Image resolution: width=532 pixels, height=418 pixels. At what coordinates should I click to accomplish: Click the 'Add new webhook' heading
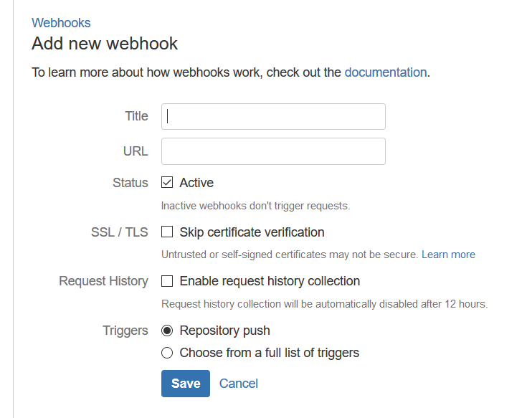(105, 44)
